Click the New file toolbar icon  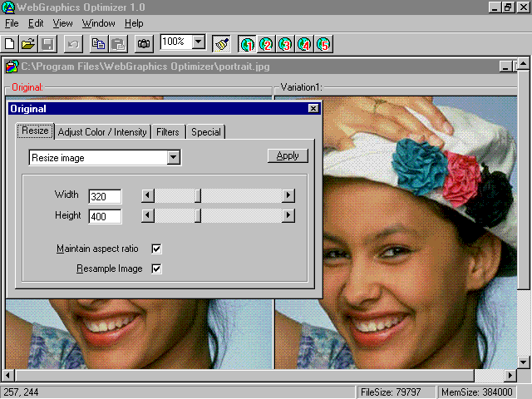[11, 42]
